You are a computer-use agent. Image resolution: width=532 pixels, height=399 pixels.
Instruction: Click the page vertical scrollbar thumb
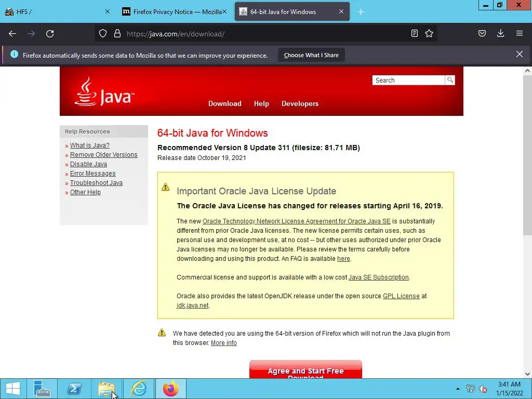tap(527, 155)
